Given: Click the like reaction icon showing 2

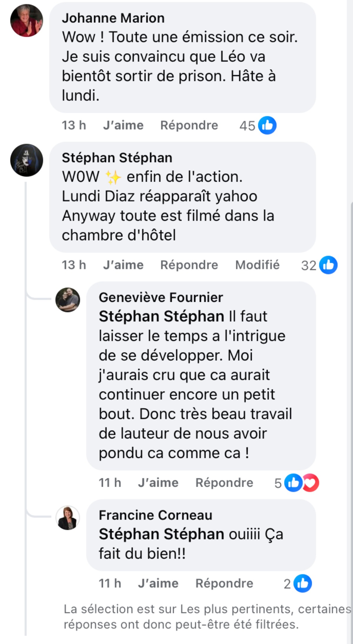Looking at the screenshot, I should click(x=303, y=583).
